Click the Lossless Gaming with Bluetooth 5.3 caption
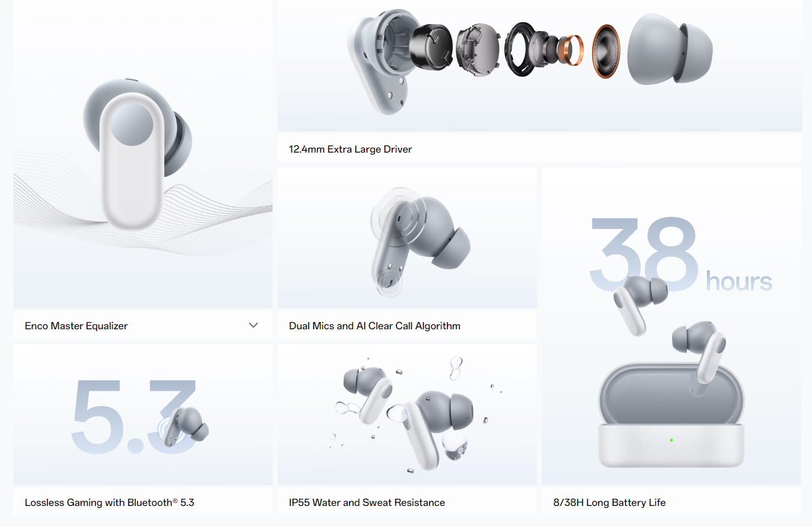The image size is (812, 527). tap(109, 502)
